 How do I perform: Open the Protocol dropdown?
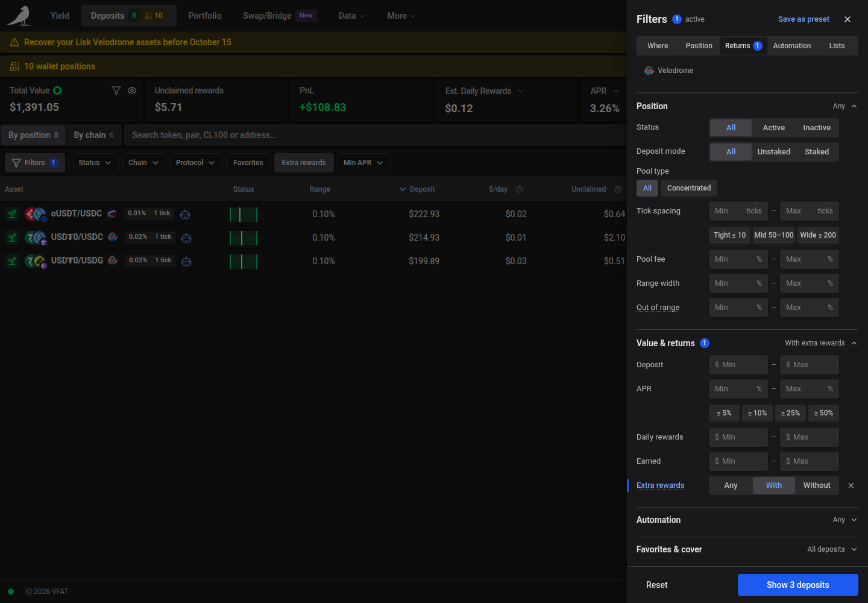point(195,163)
